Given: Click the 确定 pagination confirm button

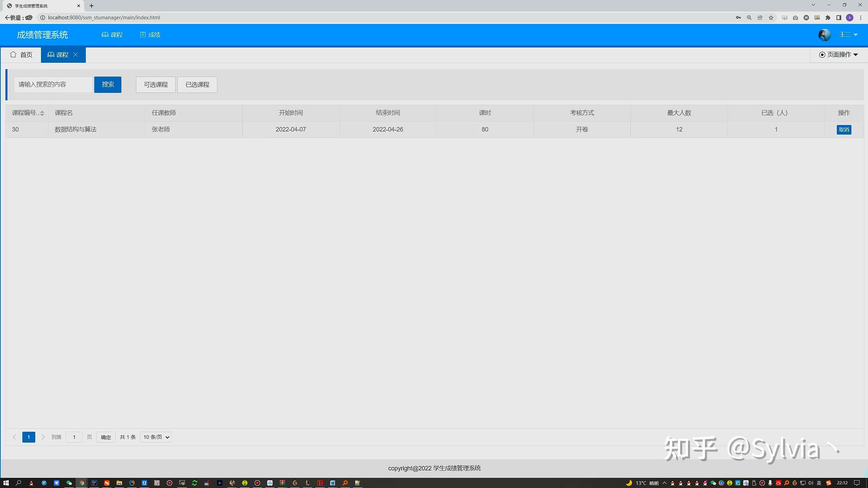Looking at the screenshot, I should 106,437.
